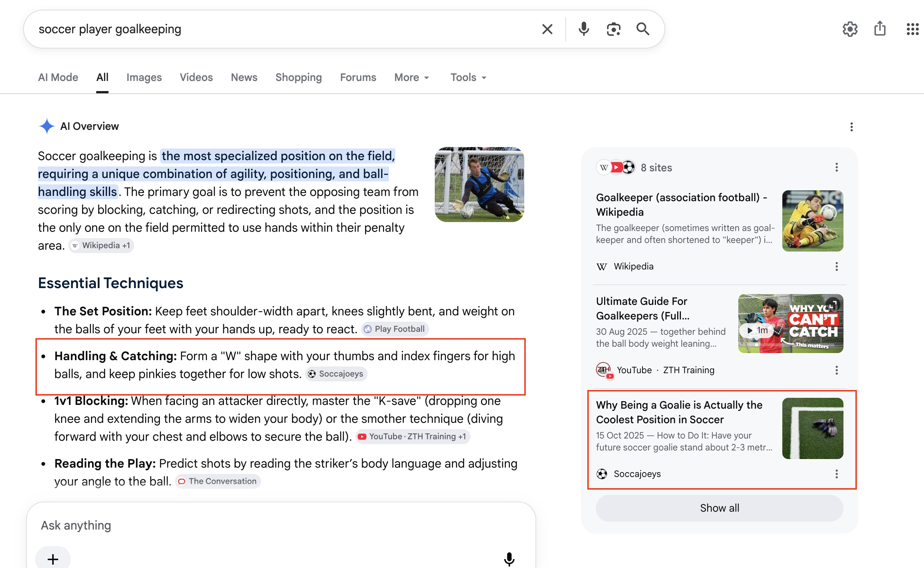Click the Soccajoeys soccer ball favicon

(x=601, y=474)
